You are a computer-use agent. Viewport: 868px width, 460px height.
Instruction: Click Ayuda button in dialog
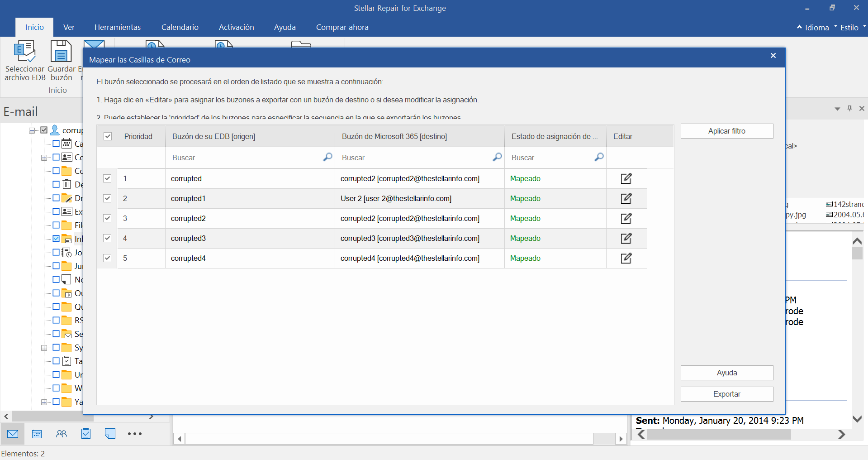click(727, 373)
